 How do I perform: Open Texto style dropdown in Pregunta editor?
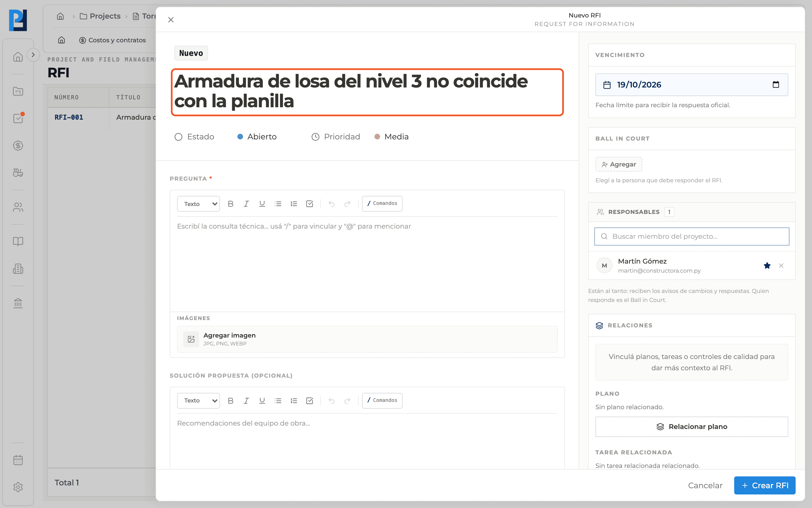pos(199,203)
